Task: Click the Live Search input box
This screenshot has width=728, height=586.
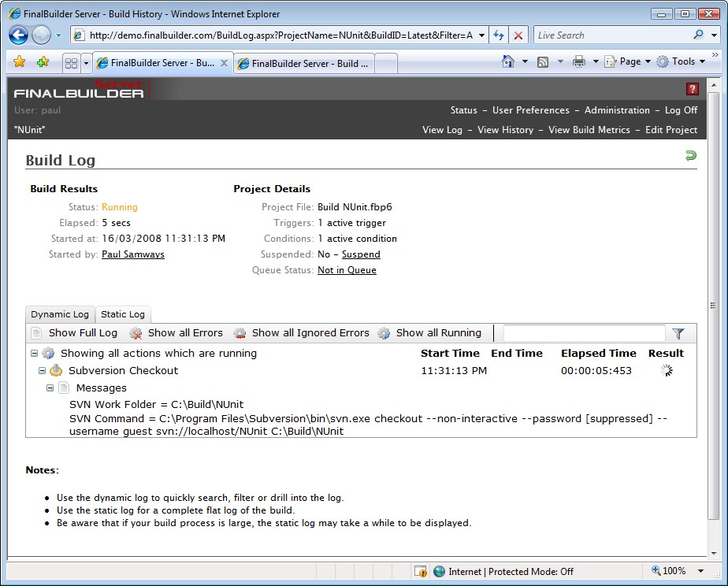Action: tap(613, 35)
